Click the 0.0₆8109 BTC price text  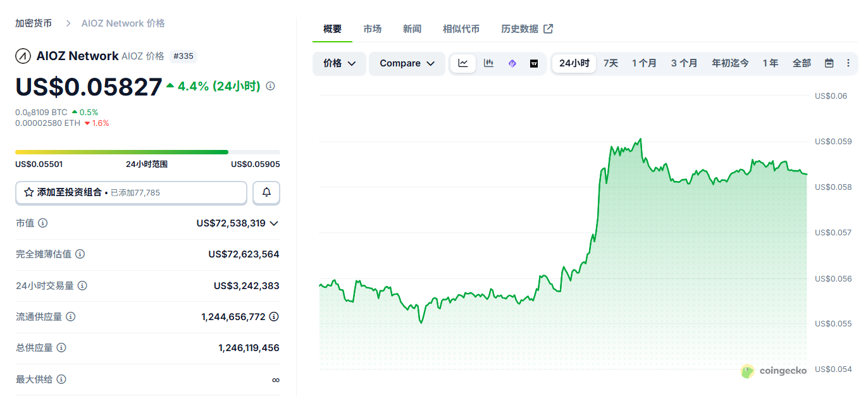[x=41, y=113]
